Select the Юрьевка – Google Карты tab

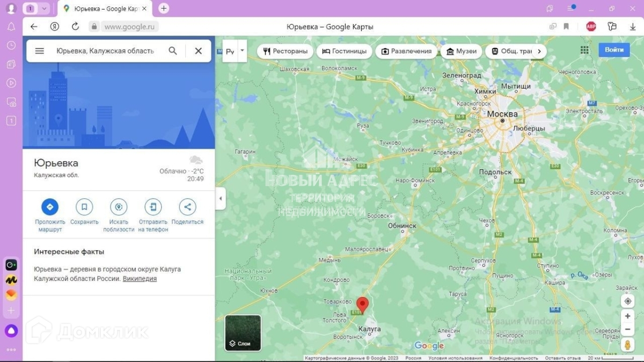point(104,9)
